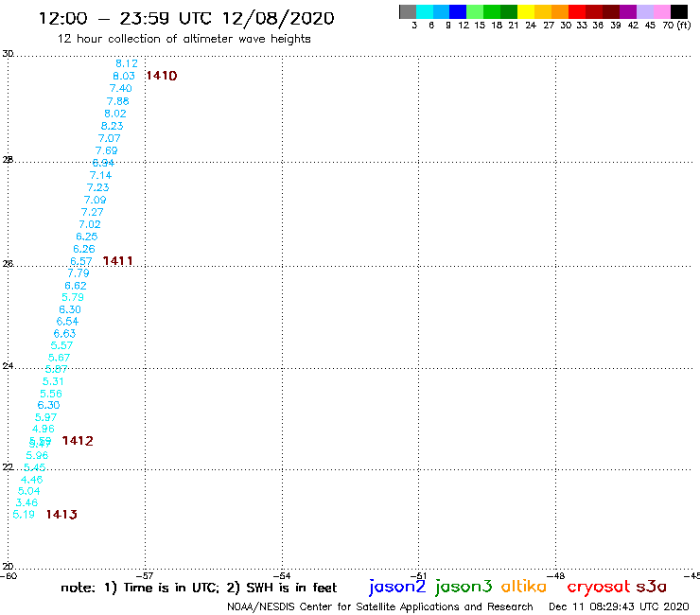This screenshot has width=700, height=615.
Task: Click the 7.14 wave height value
Action: (x=100, y=175)
